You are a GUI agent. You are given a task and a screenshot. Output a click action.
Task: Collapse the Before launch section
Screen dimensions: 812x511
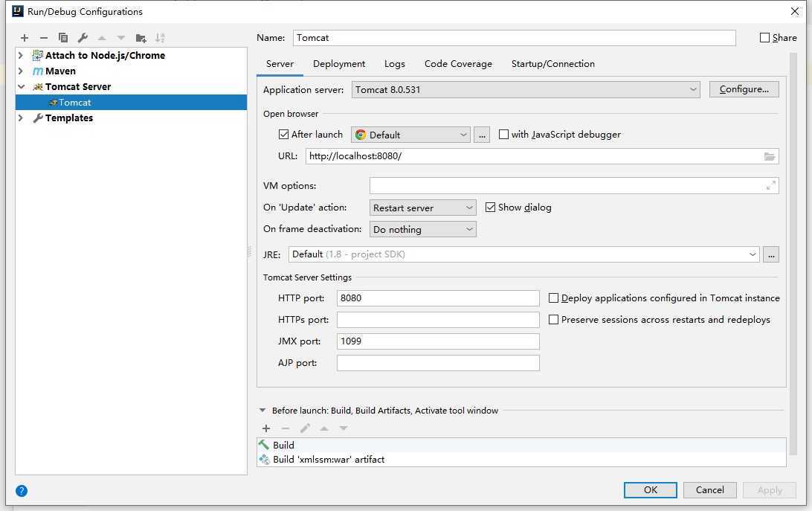262,411
